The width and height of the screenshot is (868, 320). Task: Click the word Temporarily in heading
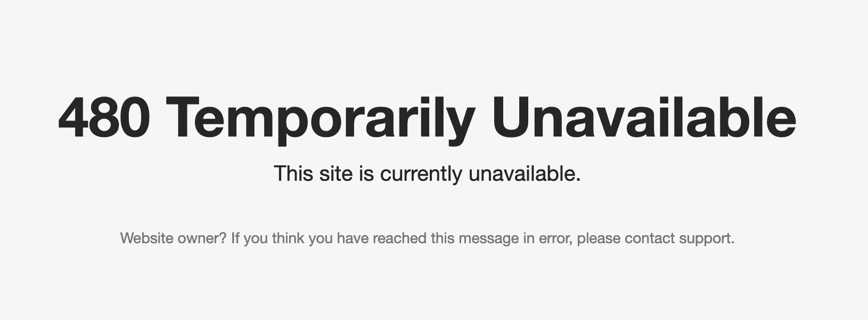(321, 120)
